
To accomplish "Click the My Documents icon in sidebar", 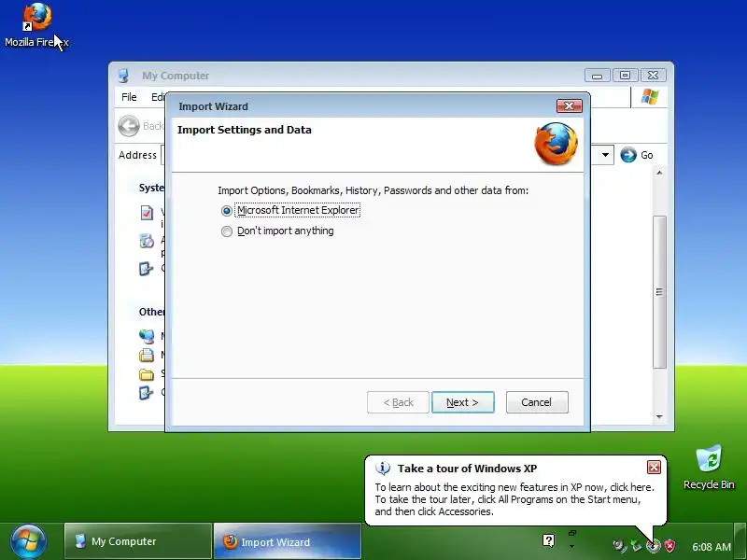I will click(147, 356).
